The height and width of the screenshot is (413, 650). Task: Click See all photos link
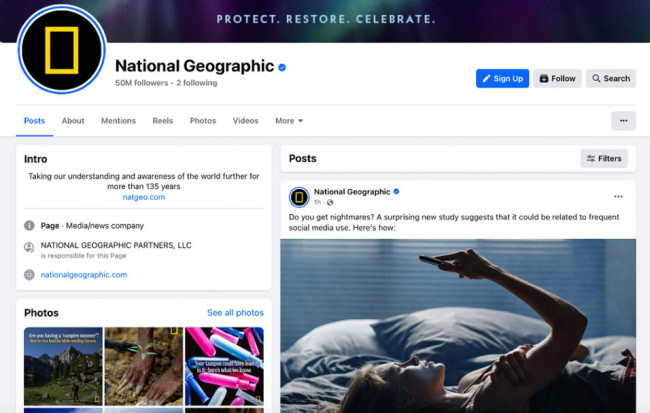tap(235, 313)
